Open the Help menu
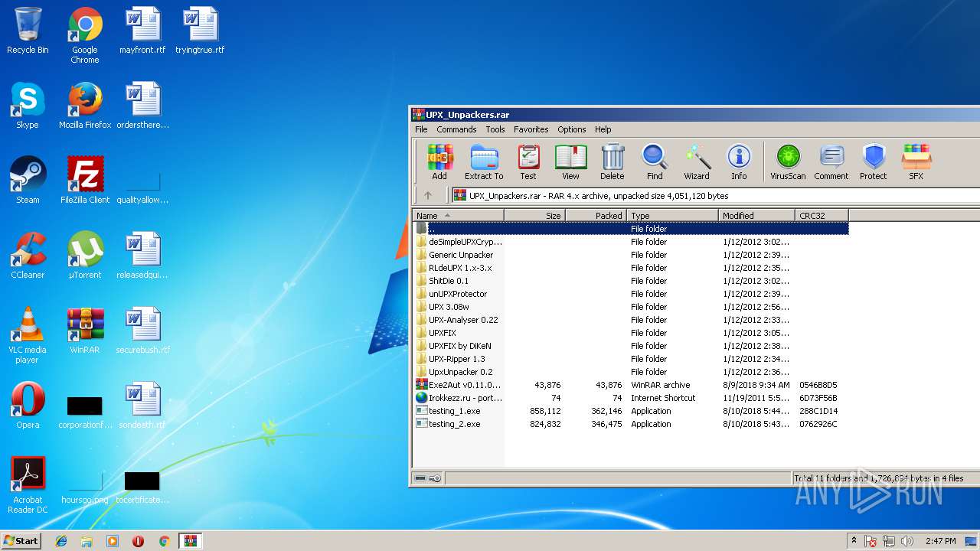This screenshot has height=551, width=980. click(x=603, y=129)
